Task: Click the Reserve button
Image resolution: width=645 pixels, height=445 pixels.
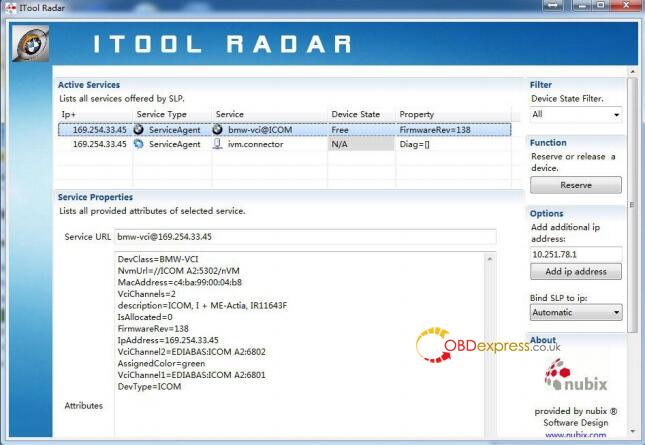Action: (576, 185)
